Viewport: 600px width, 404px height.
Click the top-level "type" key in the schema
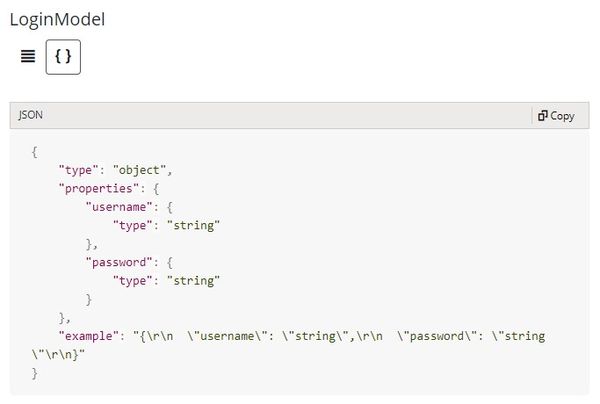pos(78,170)
